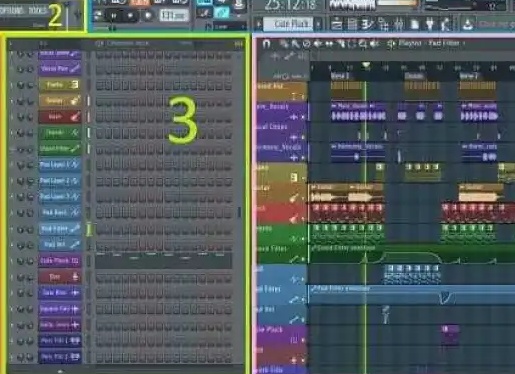Image resolution: width=515 pixels, height=374 pixels.
Task: Add new pattern next to Gate Pluck
Action: tap(318, 24)
